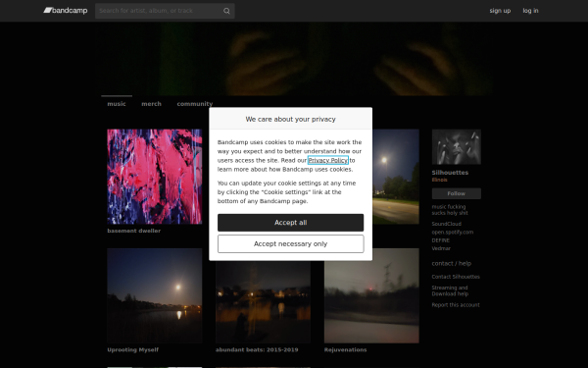Switch to the community tab

coord(195,104)
